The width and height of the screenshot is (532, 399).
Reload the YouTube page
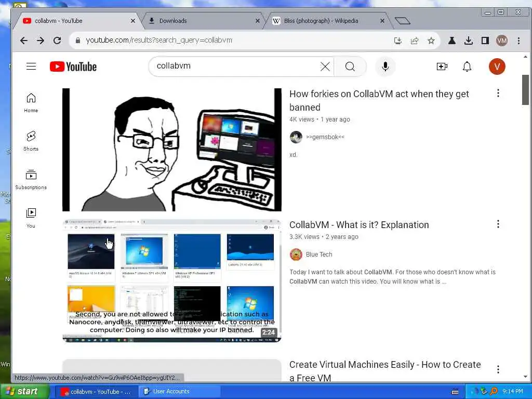(x=57, y=41)
